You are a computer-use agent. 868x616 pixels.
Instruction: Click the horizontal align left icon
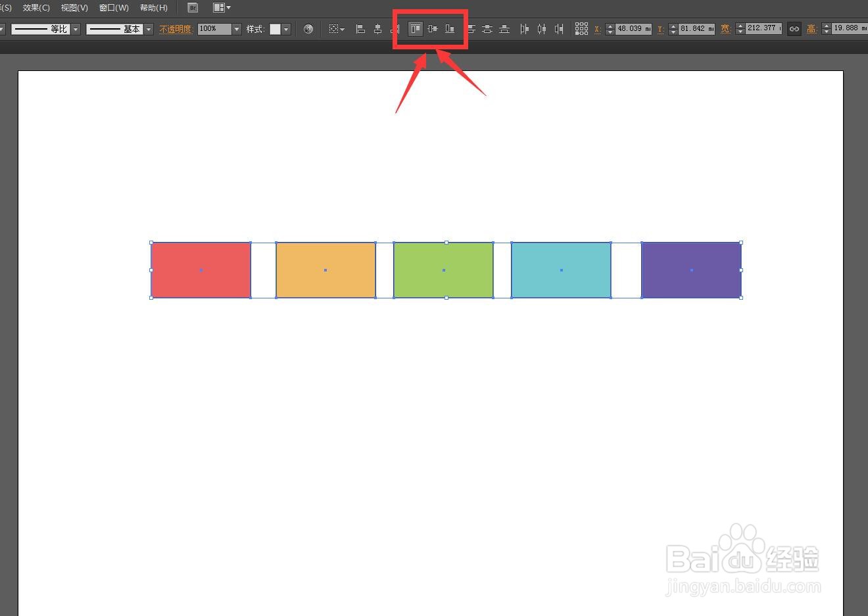360,28
